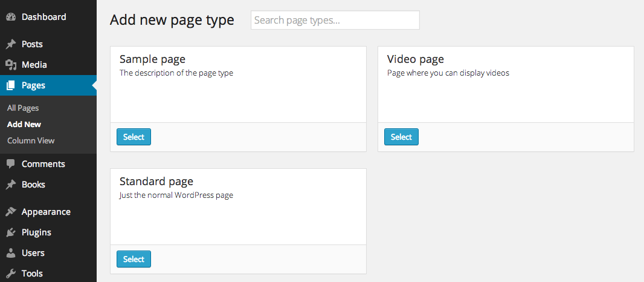Click the Books pushpin icon
Viewport: 644px width, 282px height.
tap(11, 185)
